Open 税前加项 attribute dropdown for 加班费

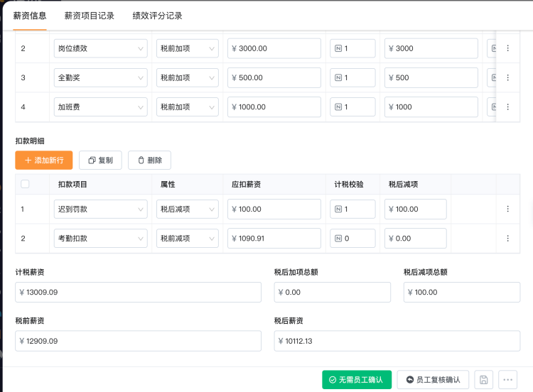coord(187,107)
